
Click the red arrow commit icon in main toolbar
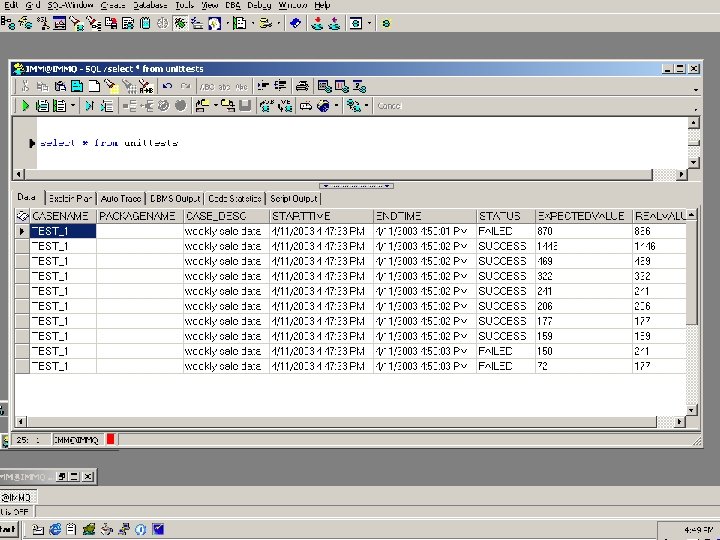pyautogui.click(x=317, y=23)
